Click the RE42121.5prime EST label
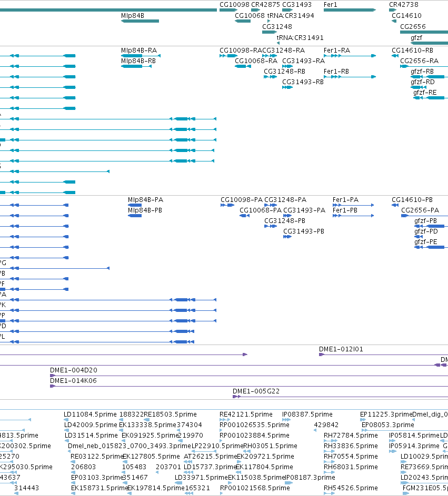This screenshot has width=448, height=496. coord(246,414)
